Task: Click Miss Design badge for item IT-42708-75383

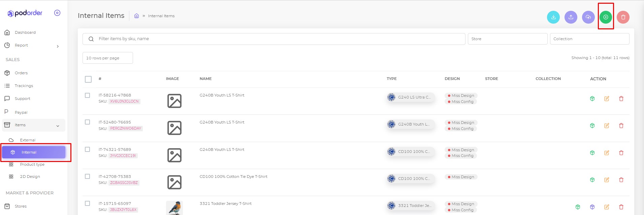Action: pyautogui.click(x=461, y=177)
